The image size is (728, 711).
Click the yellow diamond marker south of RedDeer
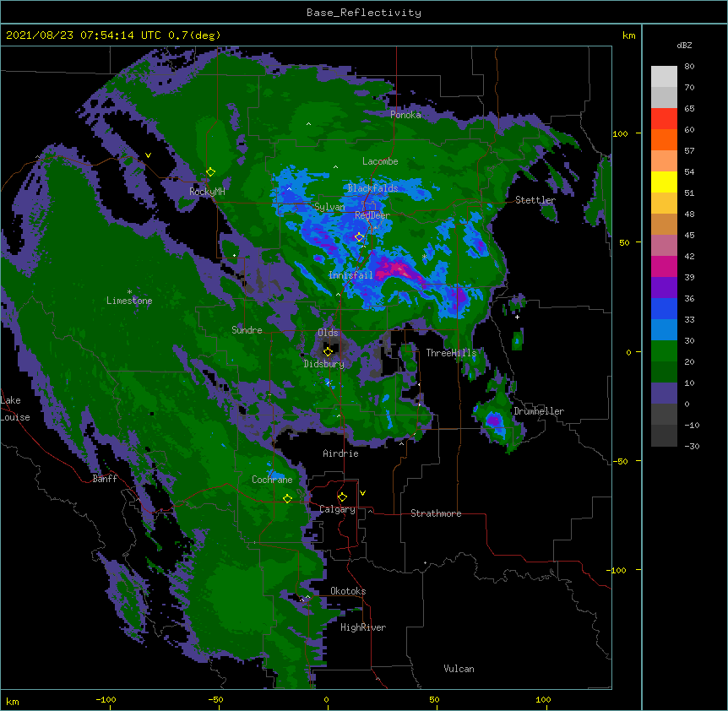click(x=359, y=237)
